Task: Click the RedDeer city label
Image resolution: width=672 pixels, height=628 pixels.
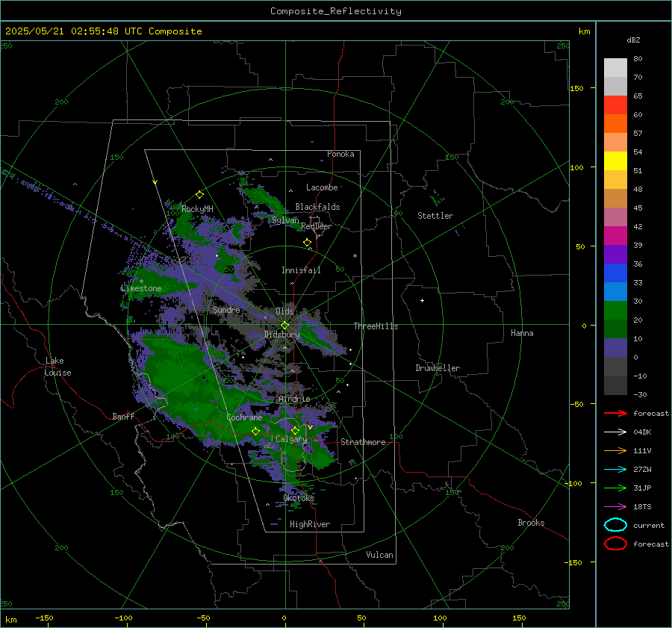Action: (x=317, y=226)
